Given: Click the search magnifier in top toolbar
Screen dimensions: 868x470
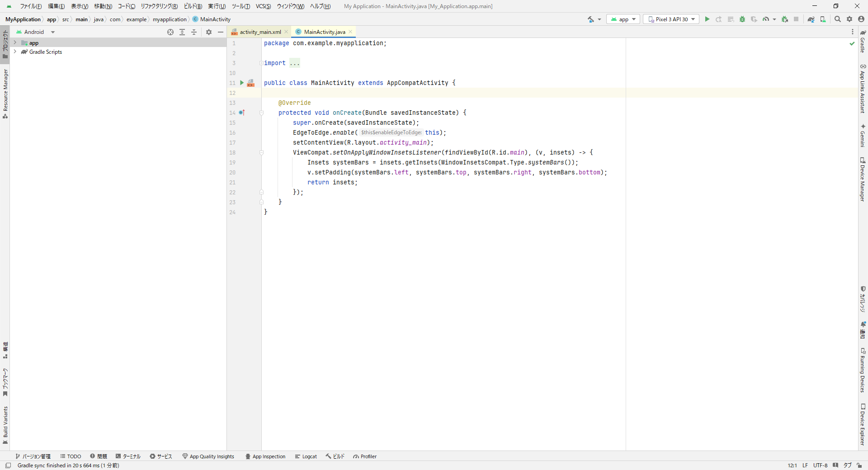Looking at the screenshot, I should pos(838,19).
